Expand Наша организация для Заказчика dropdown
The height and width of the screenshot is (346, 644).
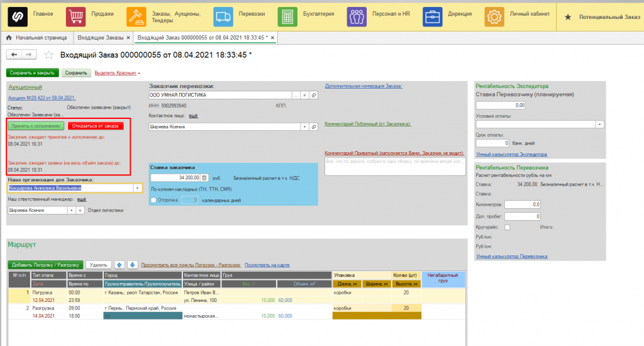137,188
